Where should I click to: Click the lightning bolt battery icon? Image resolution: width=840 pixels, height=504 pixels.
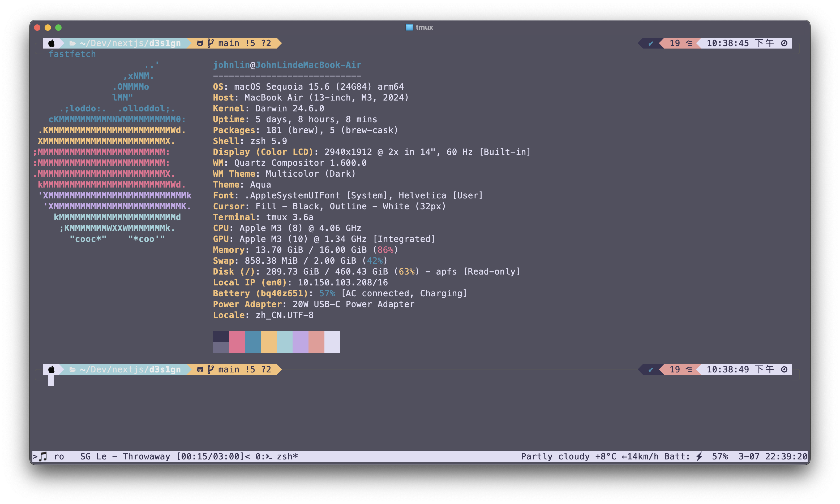[x=699, y=457]
